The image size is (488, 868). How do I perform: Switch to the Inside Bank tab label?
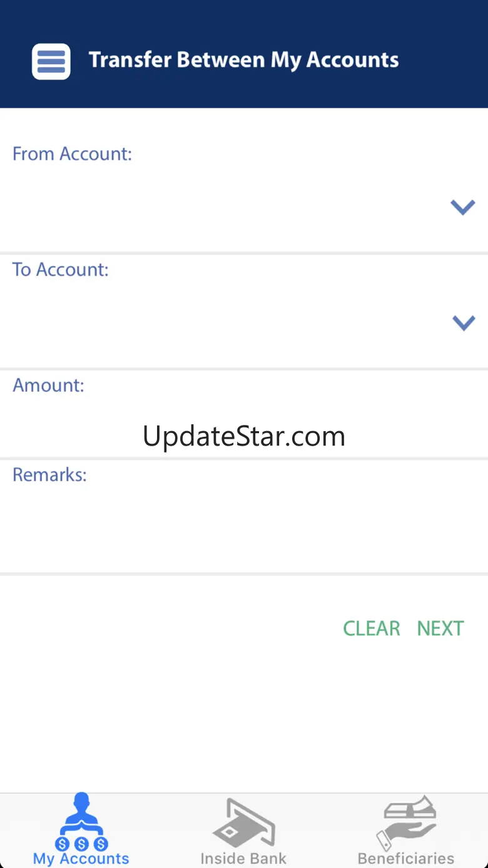pos(243,859)
